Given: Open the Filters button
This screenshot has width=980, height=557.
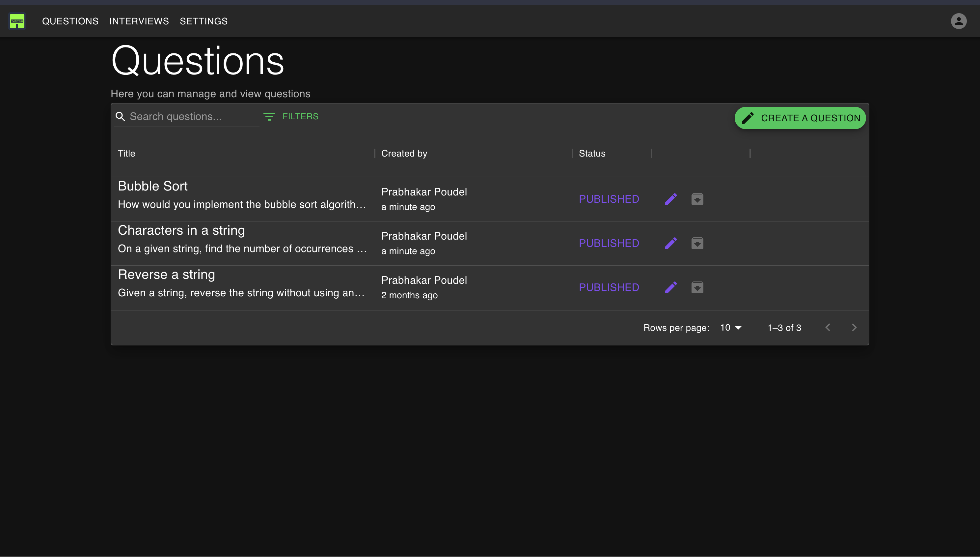Looking at the screenshot, I should (291, 116).
